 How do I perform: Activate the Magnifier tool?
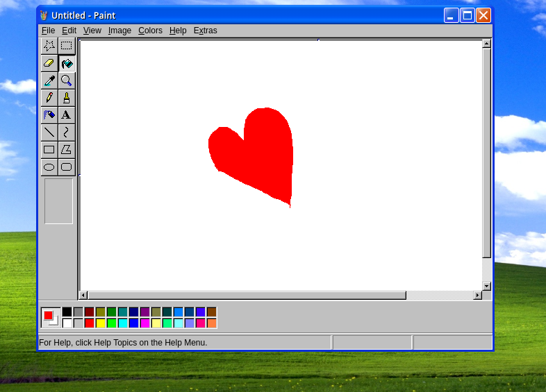click(67, 80)
